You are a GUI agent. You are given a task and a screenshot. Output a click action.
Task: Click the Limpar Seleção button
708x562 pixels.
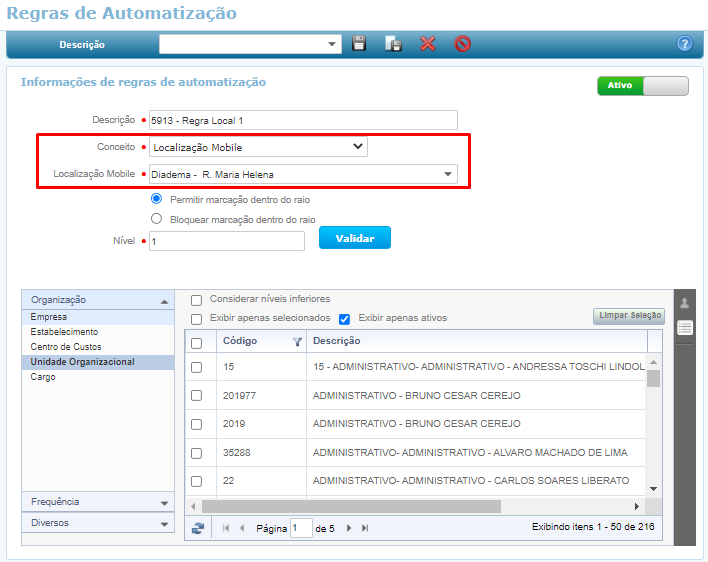[628, 316]
